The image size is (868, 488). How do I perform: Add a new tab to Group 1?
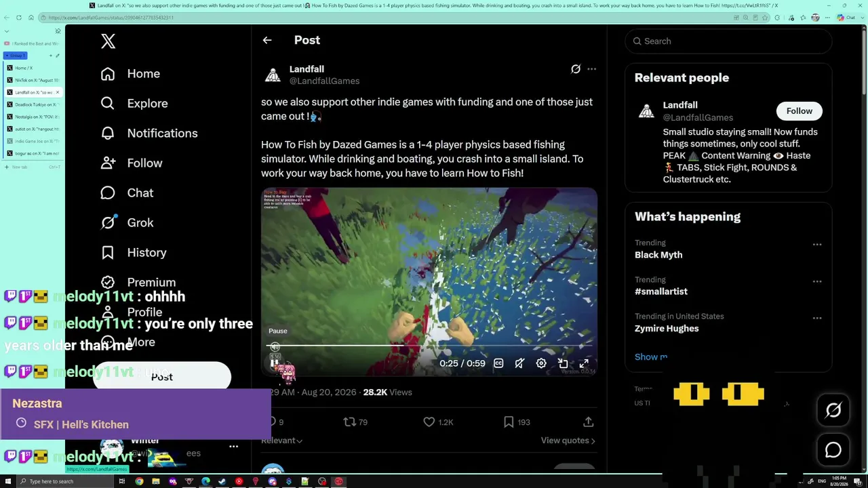click(x=50, y=56)
